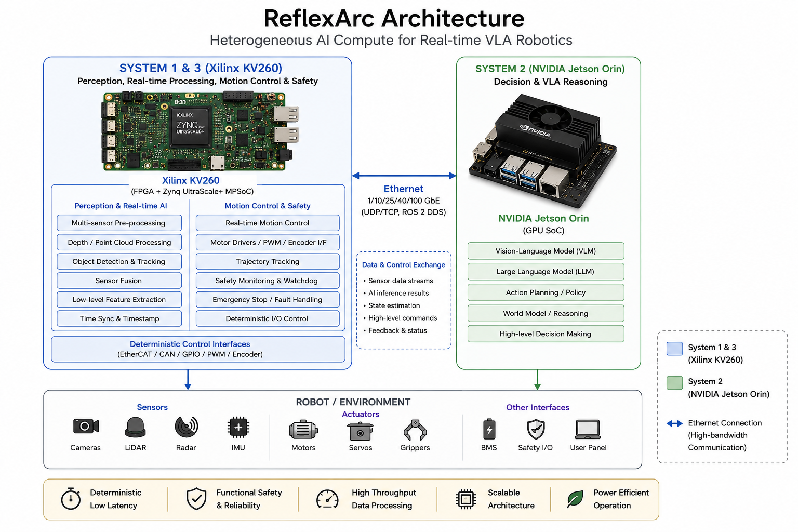Screen dimensions: 798x532
Task: Select the Trajectory Tracking box
Action: tap(268, 261)
